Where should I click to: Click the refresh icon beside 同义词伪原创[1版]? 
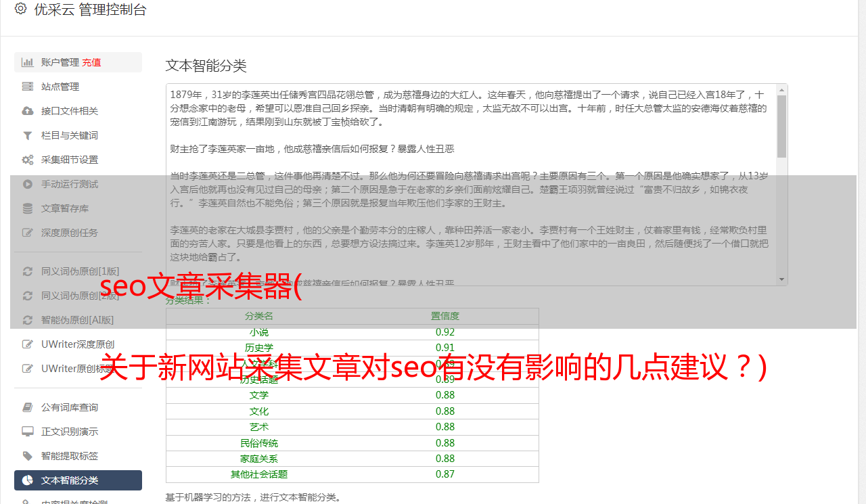point(28,271)
